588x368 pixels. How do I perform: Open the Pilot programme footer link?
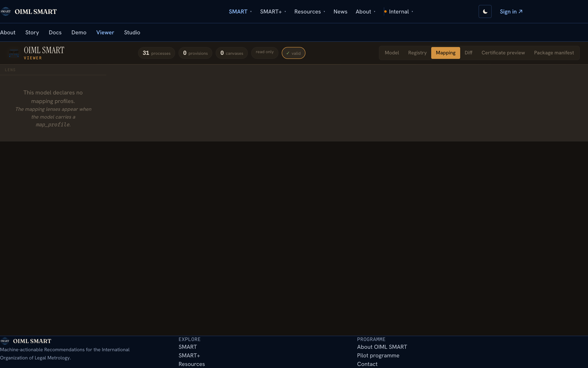tap(378, 355)
